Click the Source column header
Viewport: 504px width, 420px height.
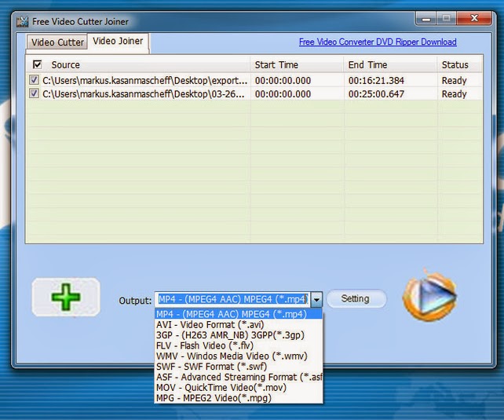click(137, 64)
